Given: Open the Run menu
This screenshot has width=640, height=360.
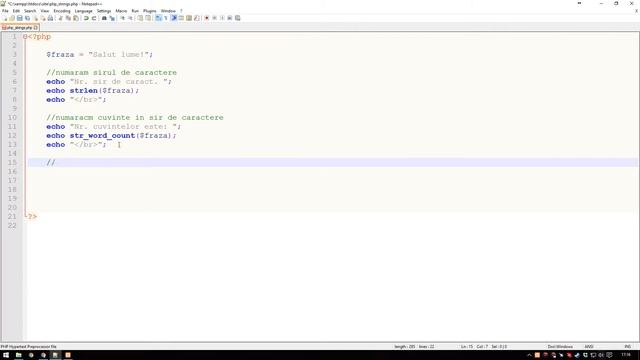Looking at the screenshot, I should pyautogui.click(x=135, y=11).
